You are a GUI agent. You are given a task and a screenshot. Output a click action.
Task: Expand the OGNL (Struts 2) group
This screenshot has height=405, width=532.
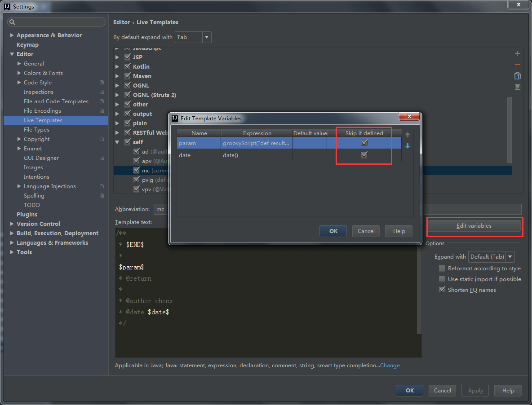point(117,95)
